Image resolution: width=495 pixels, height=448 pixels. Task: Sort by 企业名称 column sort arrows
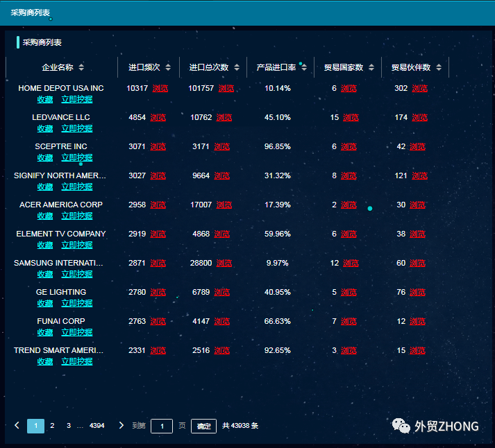(81, 67)
